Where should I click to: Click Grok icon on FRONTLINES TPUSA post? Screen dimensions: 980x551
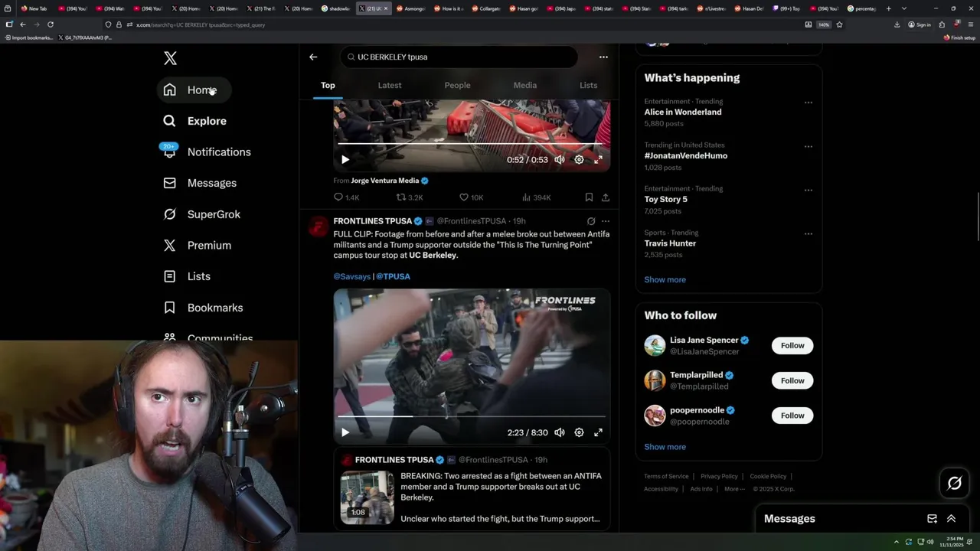pyautogui.click(x=591, y=221)
